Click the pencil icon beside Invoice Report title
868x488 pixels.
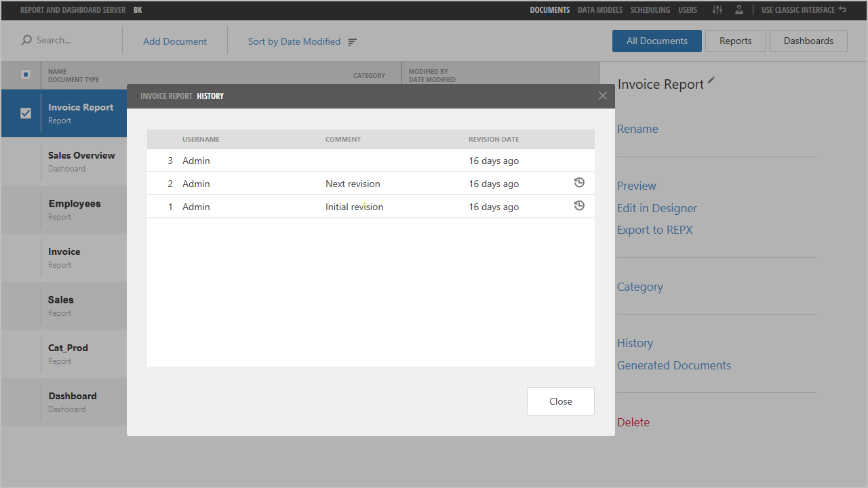click(711, 81)
